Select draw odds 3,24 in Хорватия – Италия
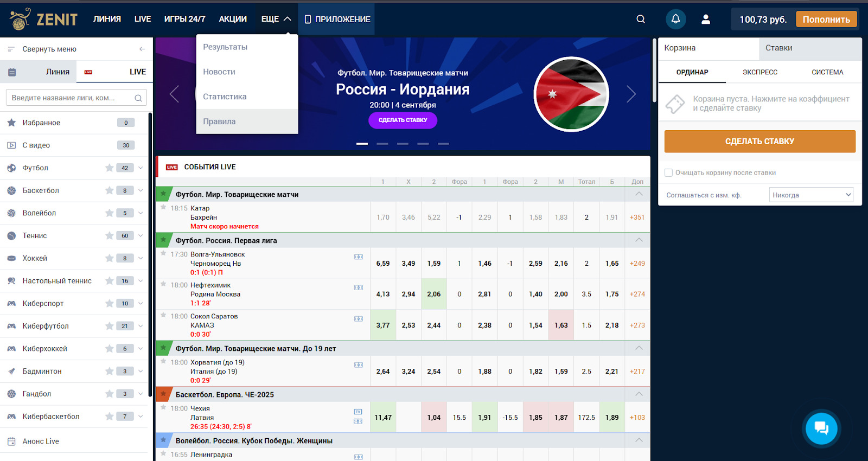868x461 pixels. (409, 372)
